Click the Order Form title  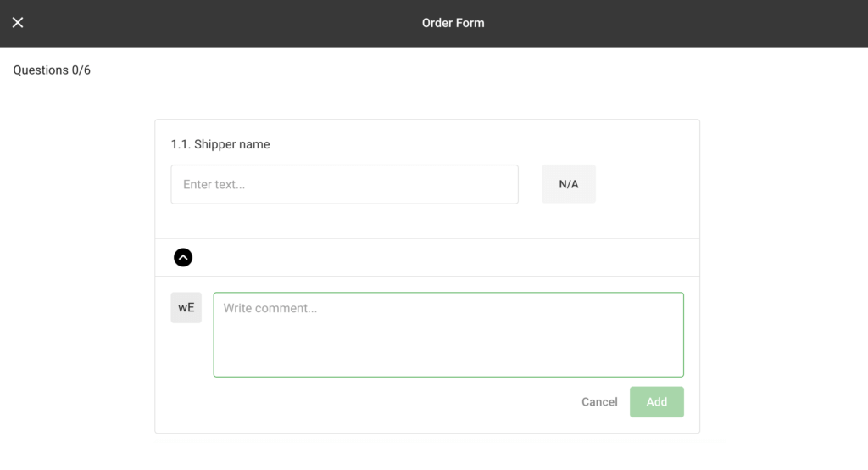453,23
